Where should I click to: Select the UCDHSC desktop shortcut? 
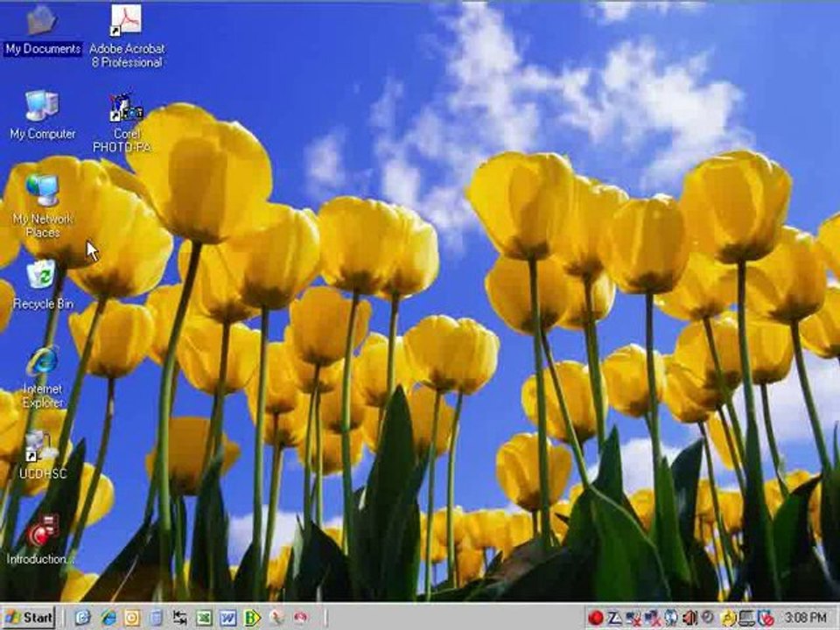[x=42, y=454]
